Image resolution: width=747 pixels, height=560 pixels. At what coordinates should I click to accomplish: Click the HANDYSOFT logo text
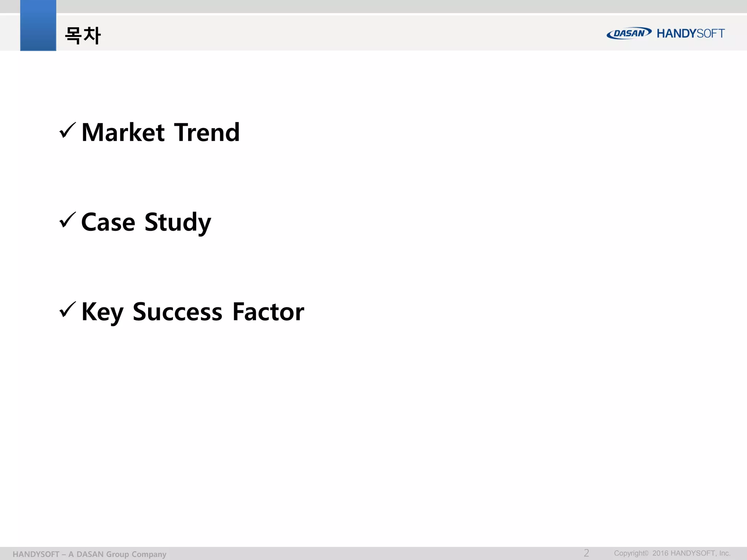tap(690, 34)
